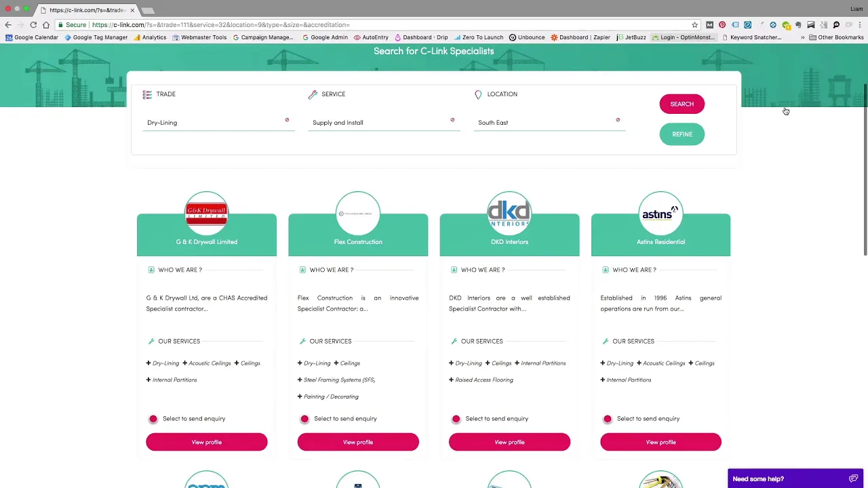Open Google Calendar bookmark
The width and height of the screenshot is (868, 488).
point(32,37)
